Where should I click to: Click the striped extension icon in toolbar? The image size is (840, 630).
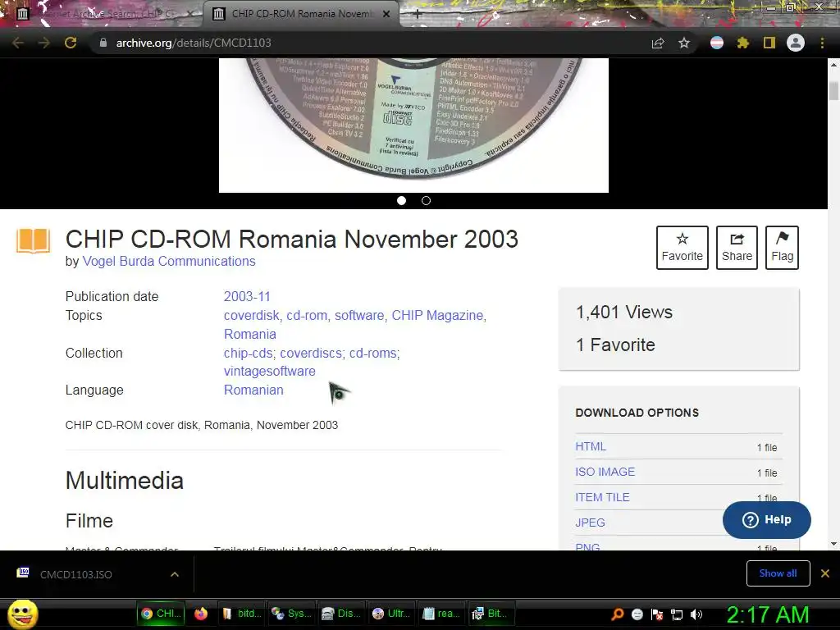coord(717,43)
